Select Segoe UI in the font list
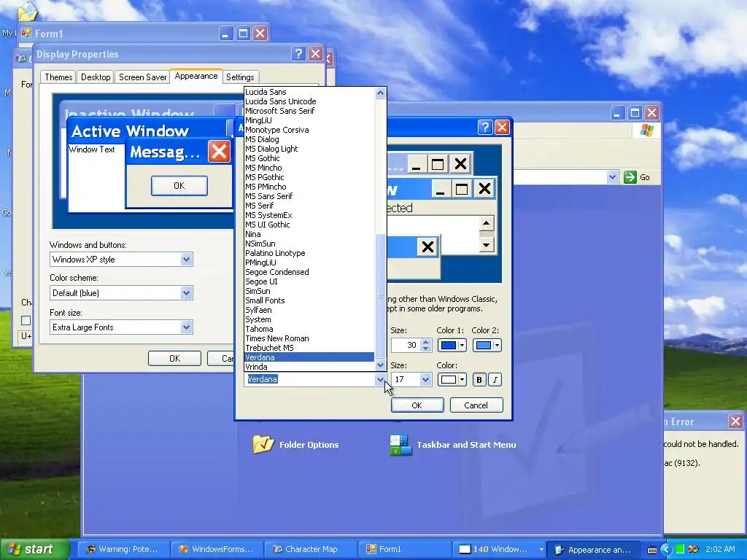 (309, 281)
